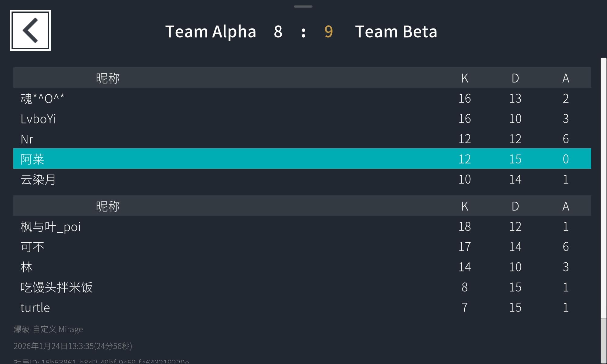607x364 pixels.
Task: Click the Team Beta title
Action: point(396,32)
